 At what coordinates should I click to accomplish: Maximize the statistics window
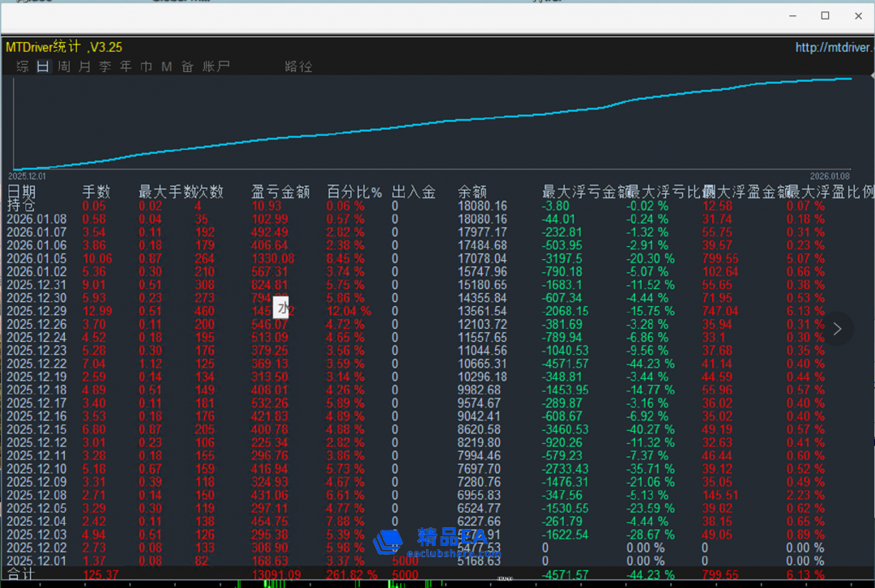[x=825, y=16]
